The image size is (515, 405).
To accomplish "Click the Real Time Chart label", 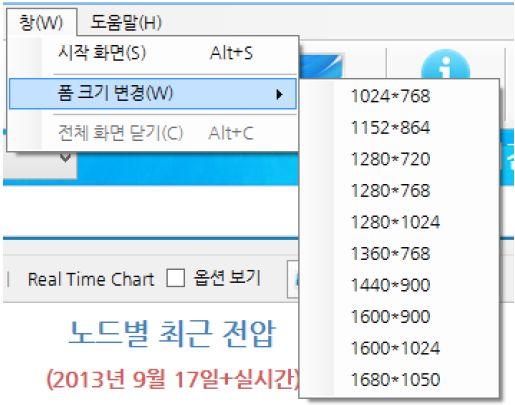I will pos(91,279).
